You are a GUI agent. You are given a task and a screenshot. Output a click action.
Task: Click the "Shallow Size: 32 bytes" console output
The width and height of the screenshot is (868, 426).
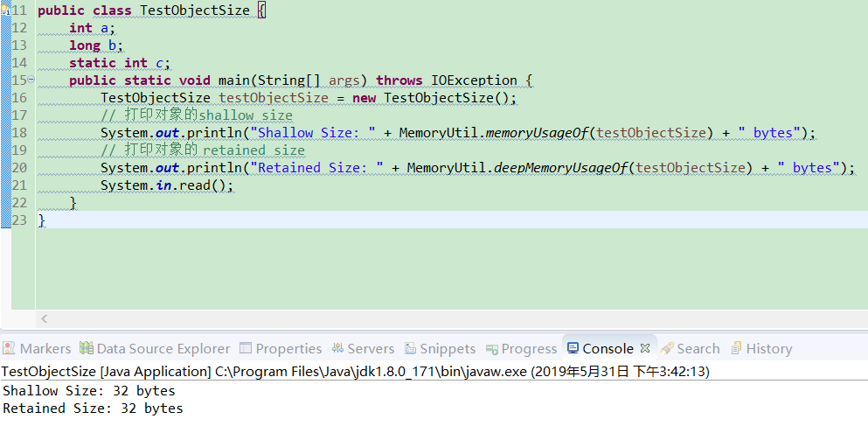pyautogui.click(x=89, y=391)
